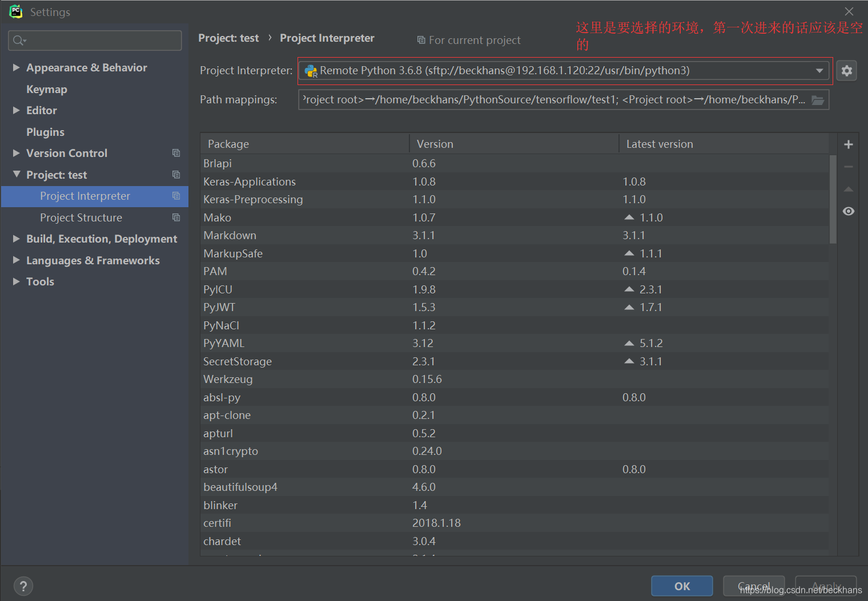
Task: Select the beautifulsoup4 package row
Action: point(515,487)
